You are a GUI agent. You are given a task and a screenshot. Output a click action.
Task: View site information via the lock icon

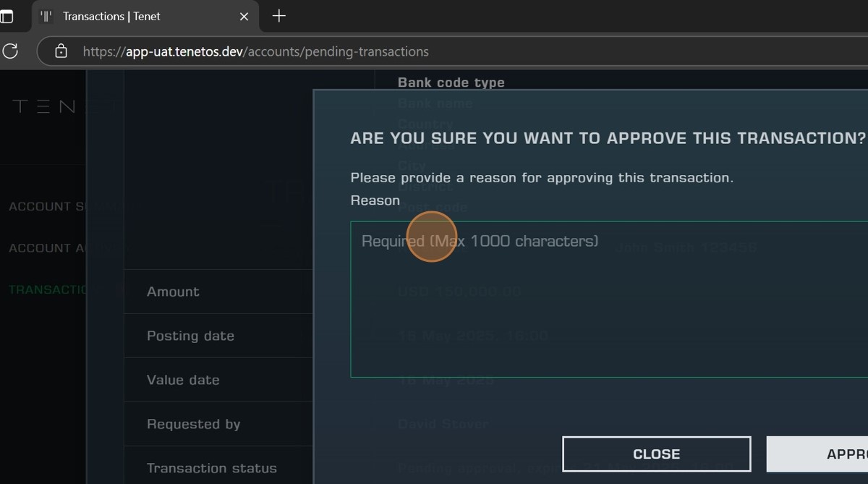click(x=61, y=51)
